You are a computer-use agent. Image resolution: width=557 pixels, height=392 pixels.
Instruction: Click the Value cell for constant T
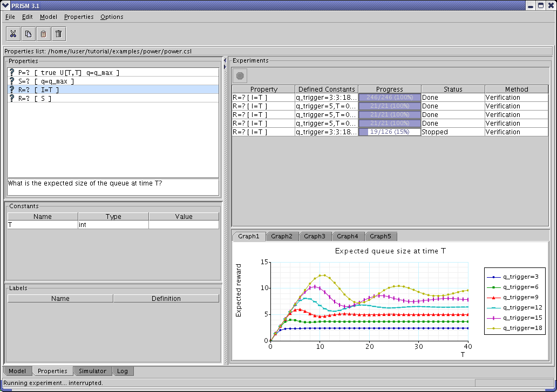184,224
